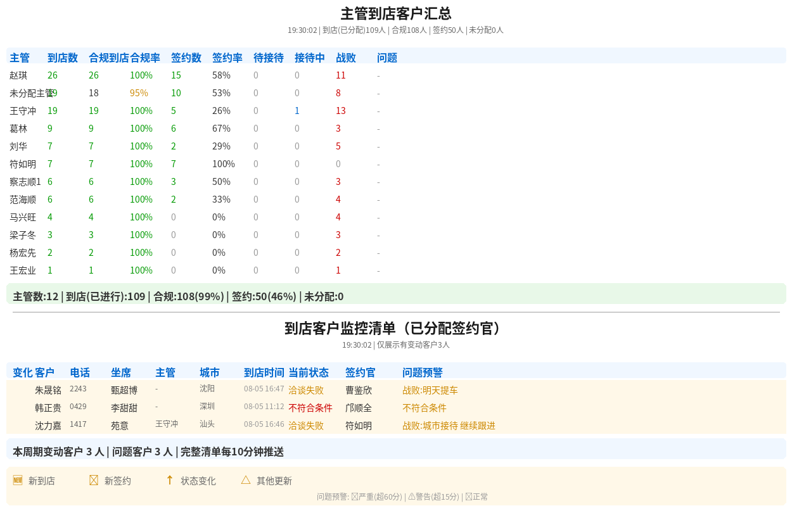
Task: Select manager name 葛林
Action: (x=18, y=129)
